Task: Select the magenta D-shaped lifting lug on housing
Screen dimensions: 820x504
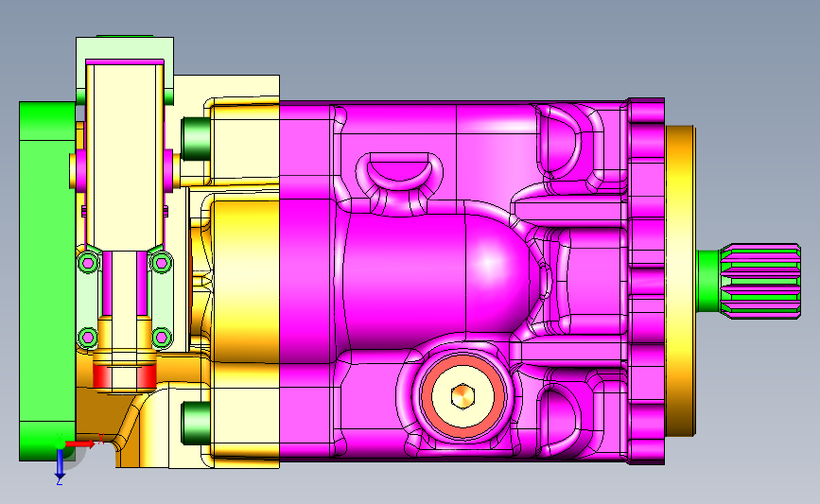Action: click(399, 171)
